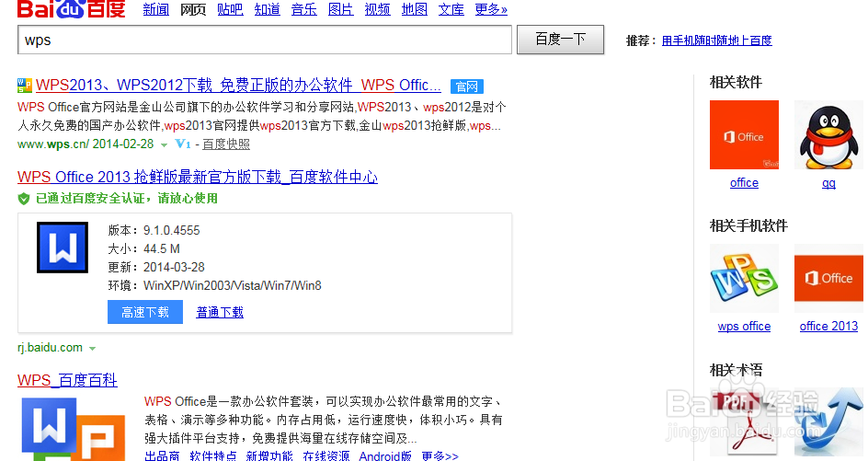Open the 图片 tab
The height and width of the screenshot is (461, 868).
[340, 9]
